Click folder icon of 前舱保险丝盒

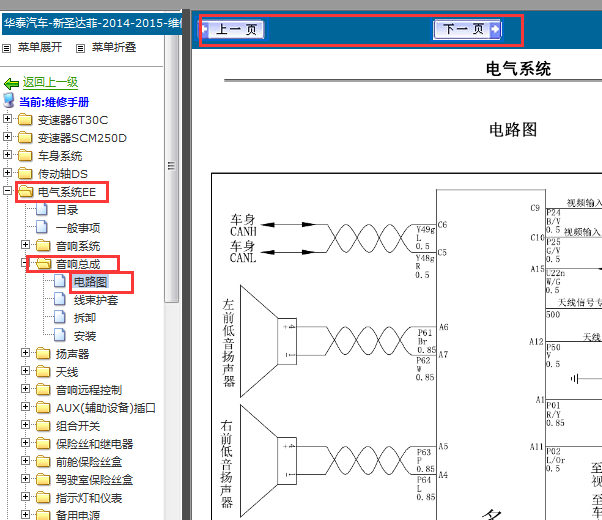click(43, 461)
